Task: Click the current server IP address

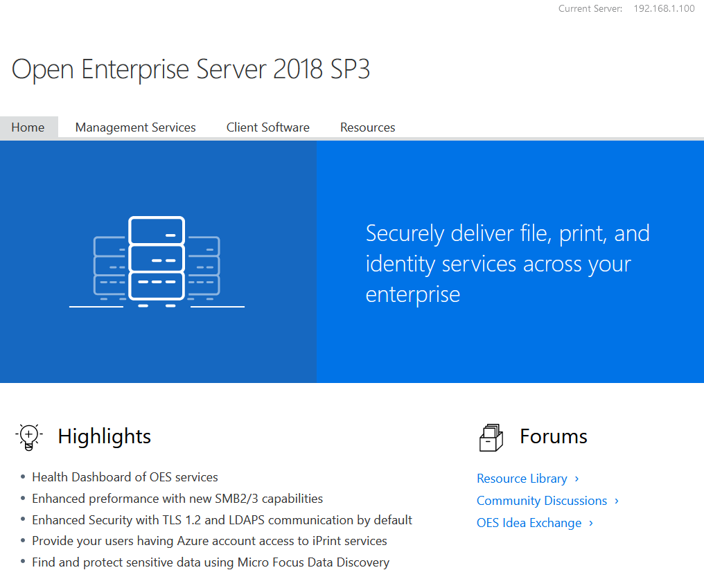Action: coord(664,9)
